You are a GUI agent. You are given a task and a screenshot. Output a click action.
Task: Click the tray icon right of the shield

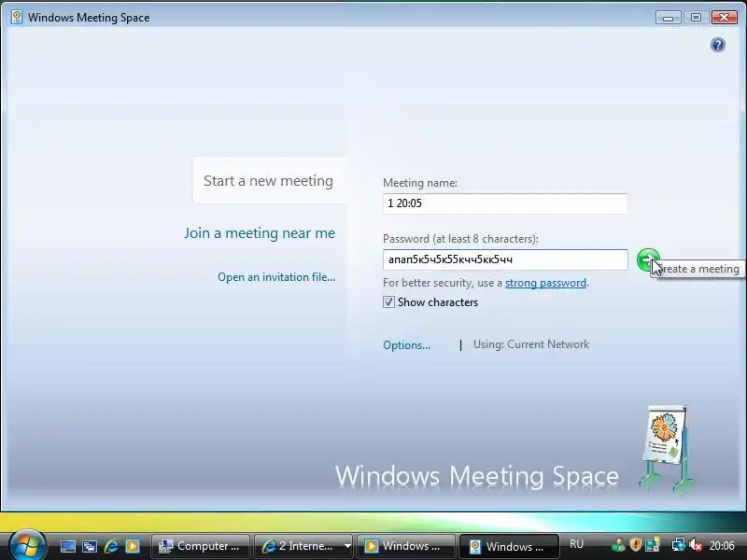(652, 545)
